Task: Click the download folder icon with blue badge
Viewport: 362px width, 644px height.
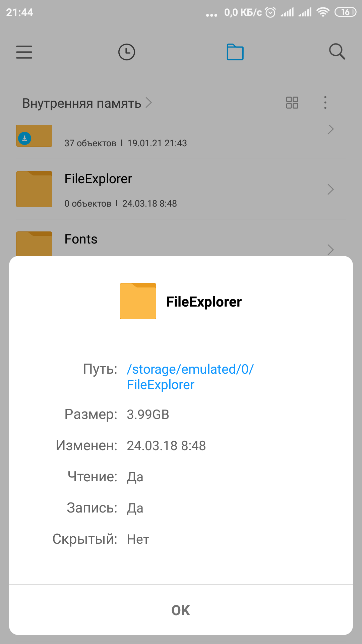Action: coord(34,136)
